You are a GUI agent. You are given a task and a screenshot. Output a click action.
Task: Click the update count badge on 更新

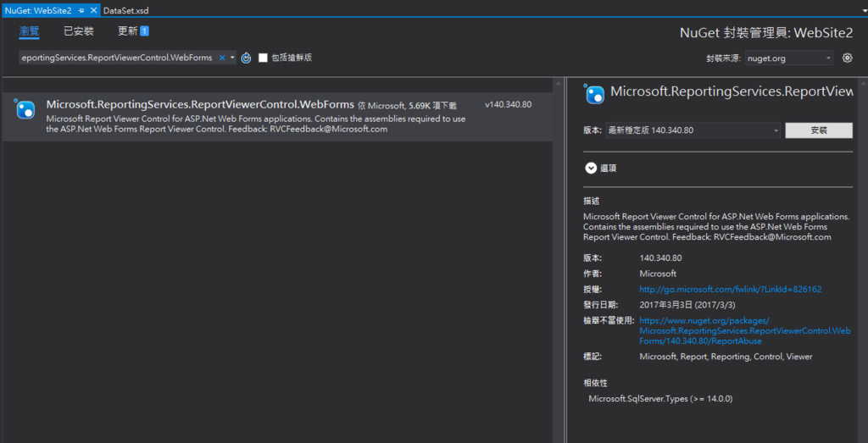point(144,31)
